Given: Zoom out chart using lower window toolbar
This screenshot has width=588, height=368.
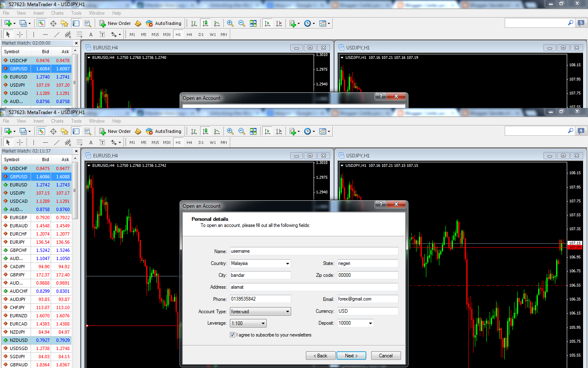Looking at the screenshot, I should (242, 131).
